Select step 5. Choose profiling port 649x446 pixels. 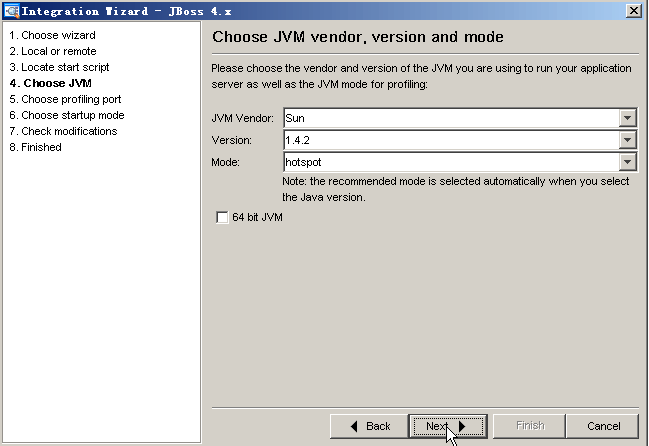tap(65, 99)
